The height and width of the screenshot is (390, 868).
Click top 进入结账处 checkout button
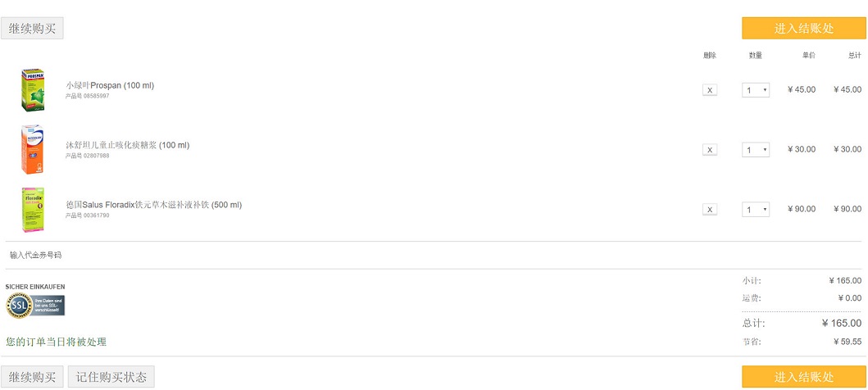(804, 28)
